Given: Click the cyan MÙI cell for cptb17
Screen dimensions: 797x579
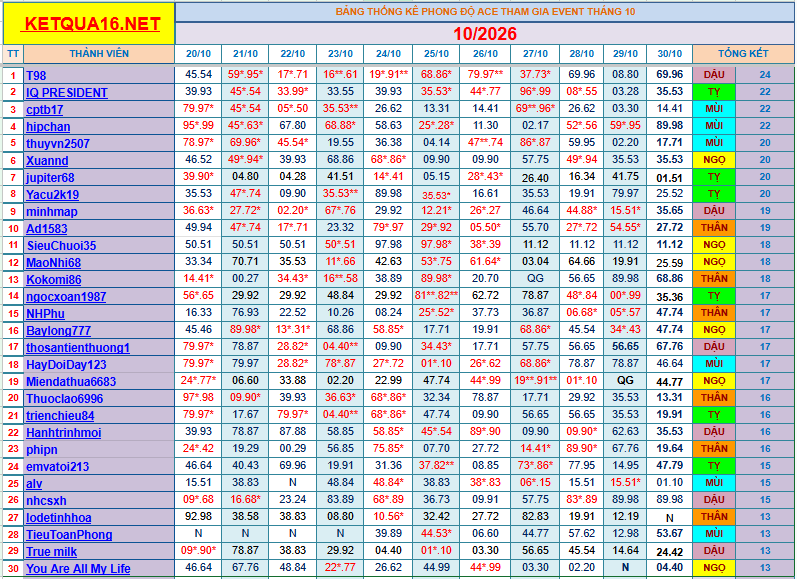Looking at the screenshot, I should coord(714,109).
